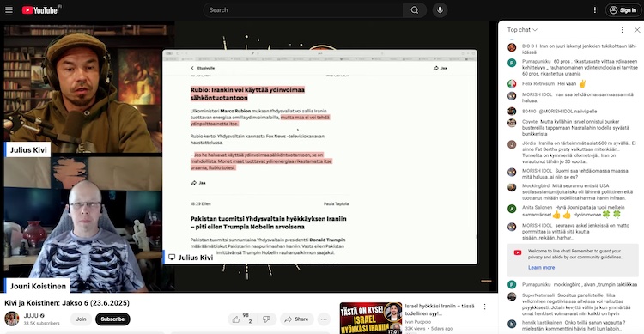This screenshot has height=334, width=644.
Task: Like the video with thumbs up
Action: pyautogui.click(x=240, y=319)
